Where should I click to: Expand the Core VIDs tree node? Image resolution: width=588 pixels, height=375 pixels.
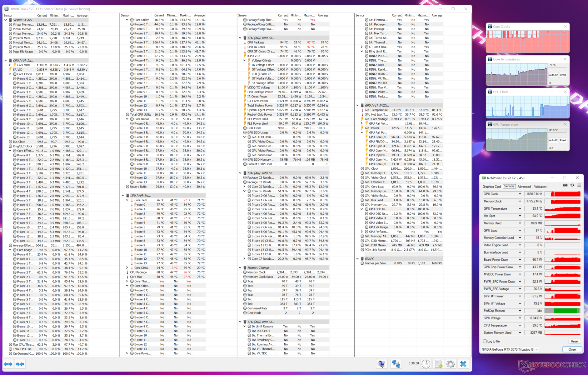(x=10, y=65)
